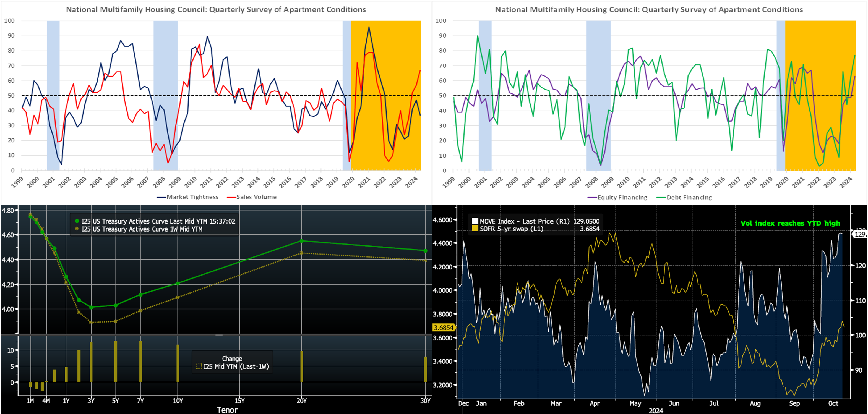Select the green 30Y endpoint on yield curve
868x414 pixels.
[x=425, y=251]
